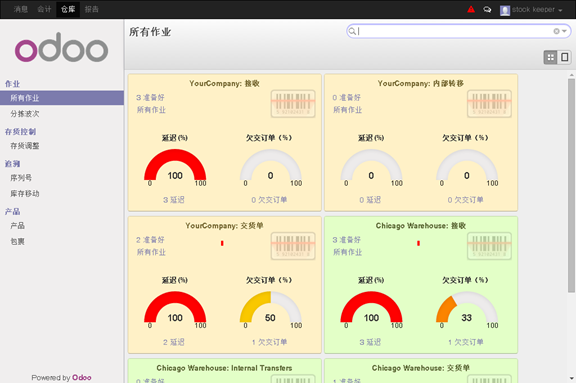Open 3 准备好 on Chicago Warehouse 接收 card
The image size is (576, 383).
click(346, 240)
